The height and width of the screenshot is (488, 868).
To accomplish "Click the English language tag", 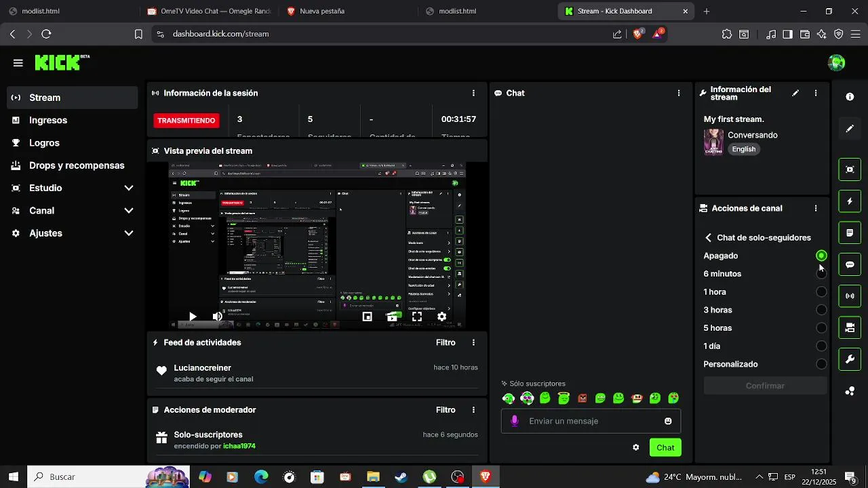I will pos(744,149).
